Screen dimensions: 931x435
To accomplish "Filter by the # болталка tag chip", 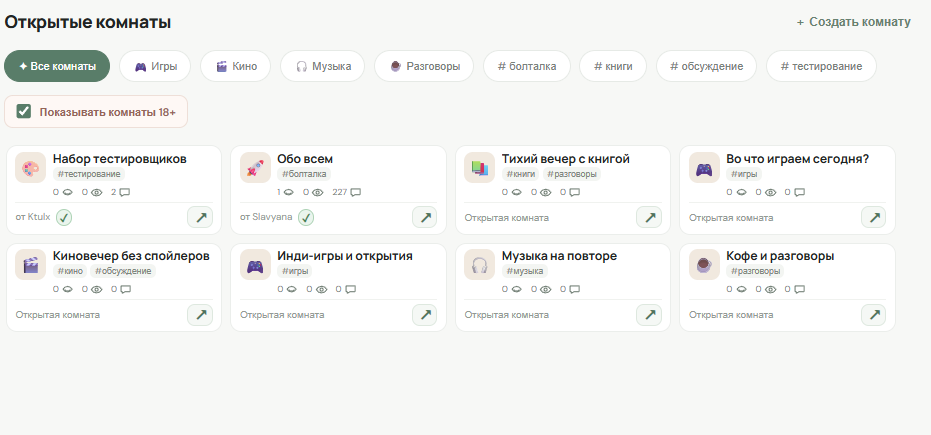I will [527, 66].
